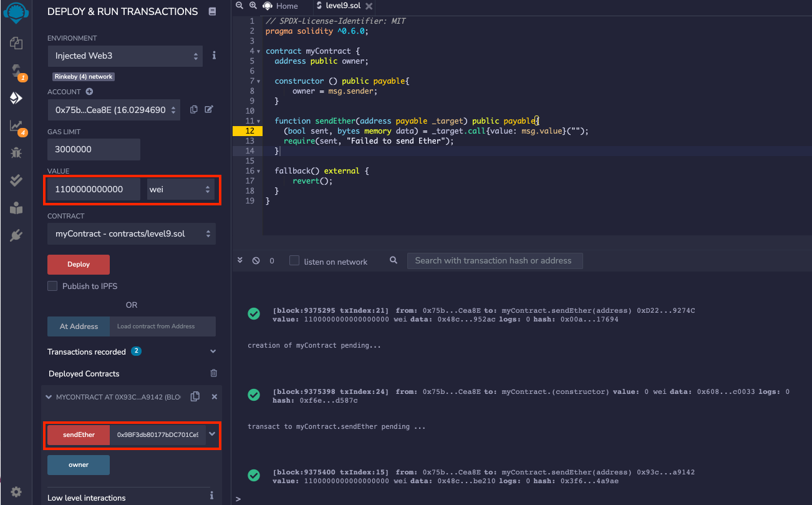Enable Publish to IPFS checkbox
The image size is (812, 505).
(x=52, y=286)
